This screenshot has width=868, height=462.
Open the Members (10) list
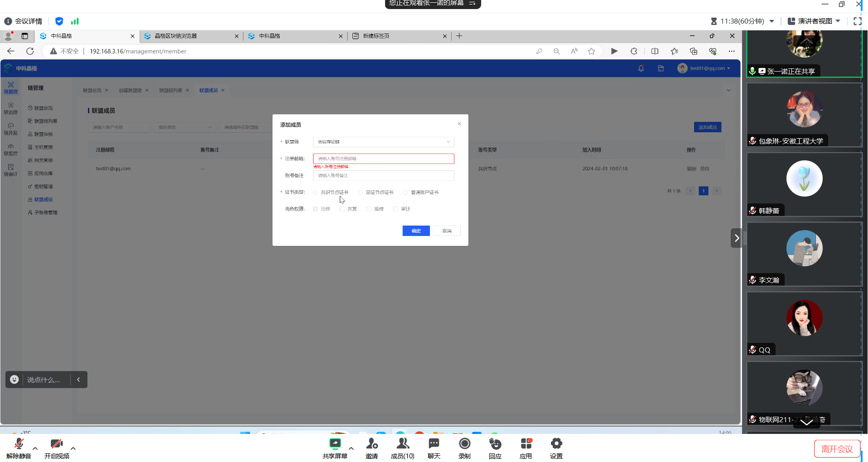[402, 444]
